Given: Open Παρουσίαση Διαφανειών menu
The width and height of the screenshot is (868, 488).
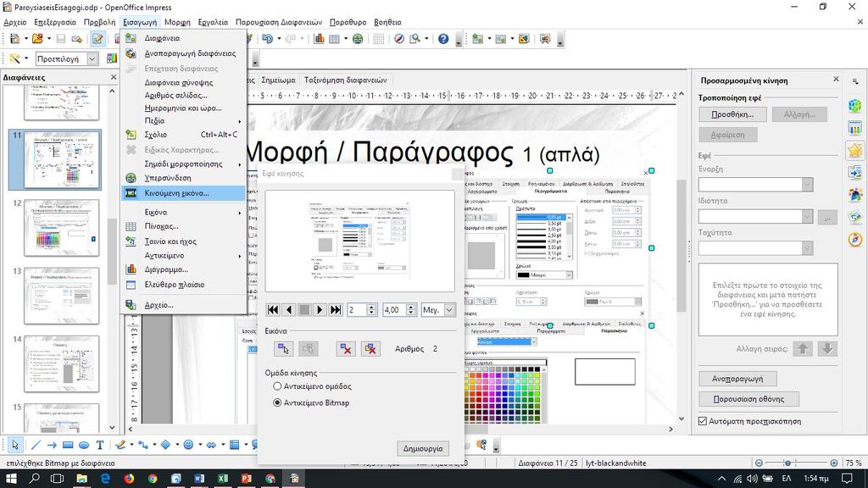Looking at the screenshot, I should [x=278, y=22].
